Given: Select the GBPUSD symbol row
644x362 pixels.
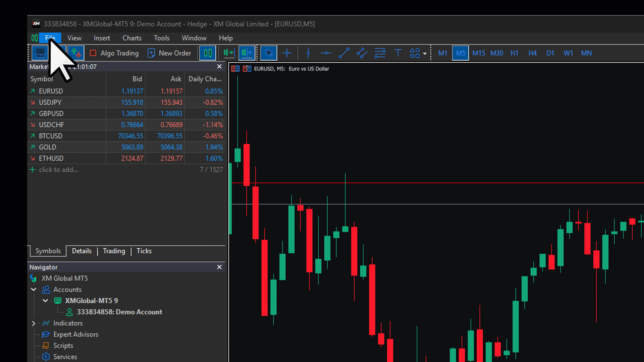Looking at the screenshot, I should (x=126, y=114).
